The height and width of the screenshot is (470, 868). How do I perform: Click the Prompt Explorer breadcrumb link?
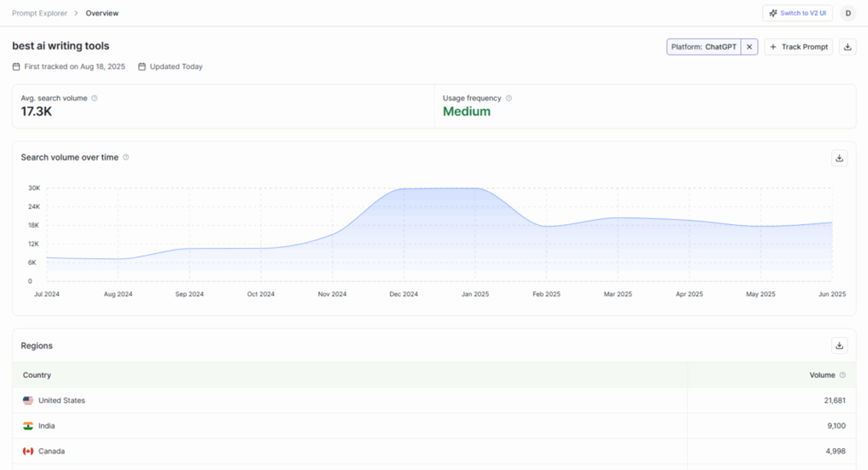click(x=39, y=13)
